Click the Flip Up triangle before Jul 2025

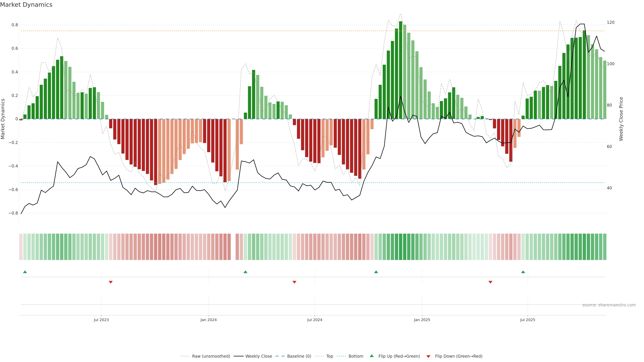tap(523, 272)
